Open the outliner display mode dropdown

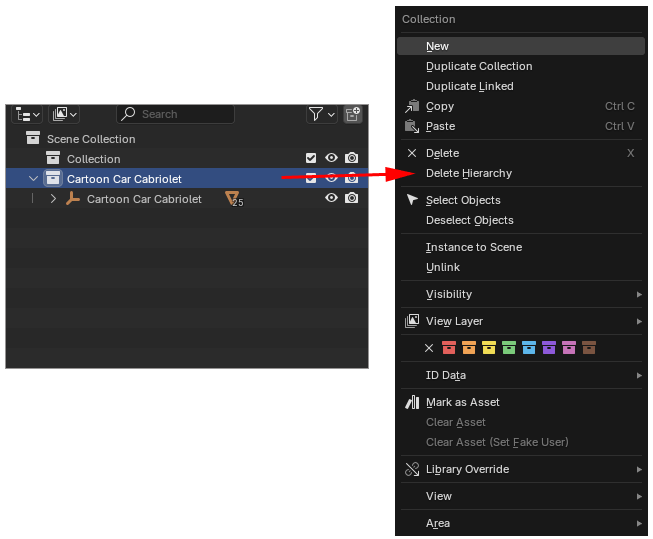27,115
